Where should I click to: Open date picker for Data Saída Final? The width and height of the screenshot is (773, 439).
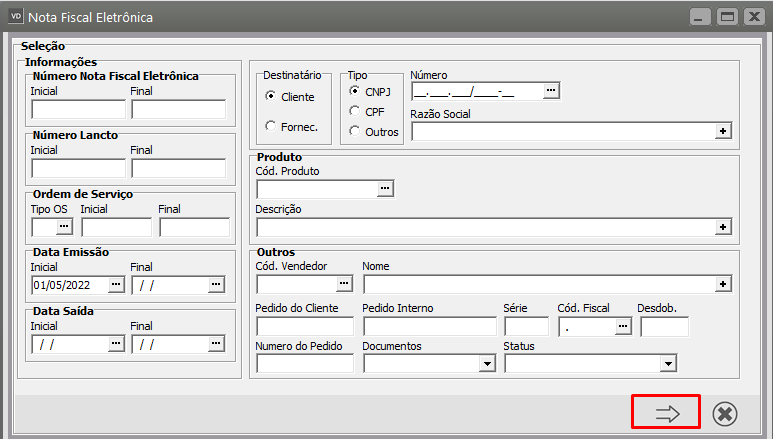tap(216, 343)
